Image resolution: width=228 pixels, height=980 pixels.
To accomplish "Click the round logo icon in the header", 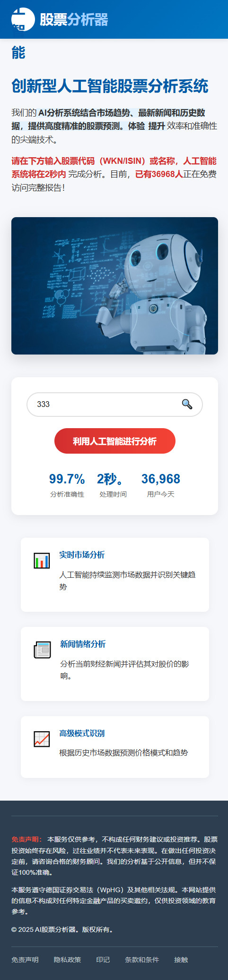I will pos(23,19).
